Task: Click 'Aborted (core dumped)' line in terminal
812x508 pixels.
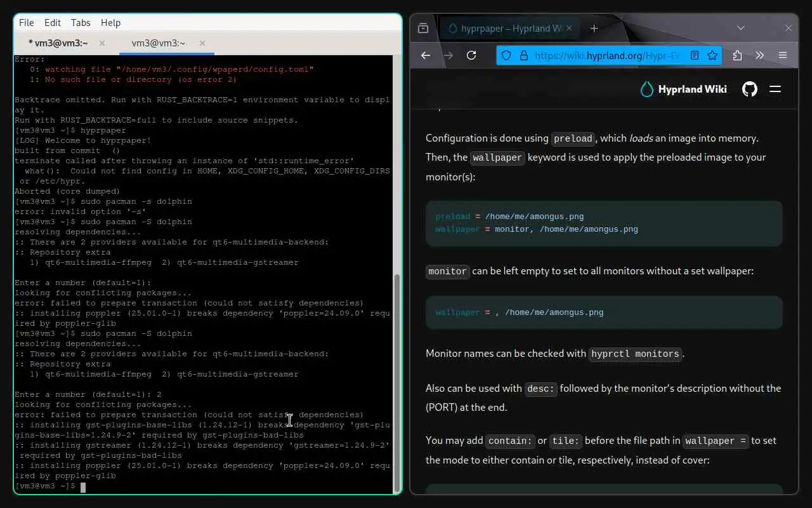Action: click(67, 191)
